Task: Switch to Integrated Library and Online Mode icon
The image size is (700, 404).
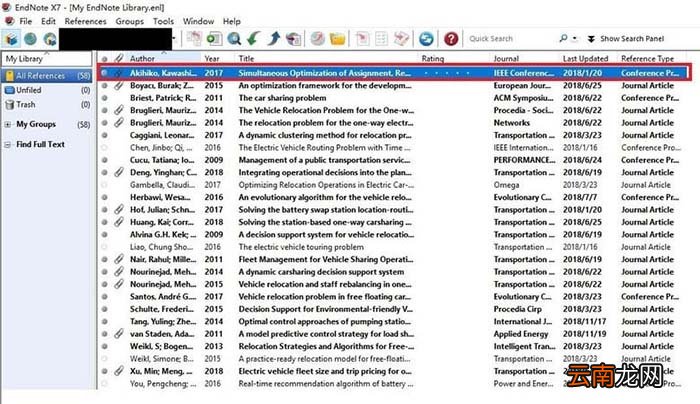Action: (50, 39)
